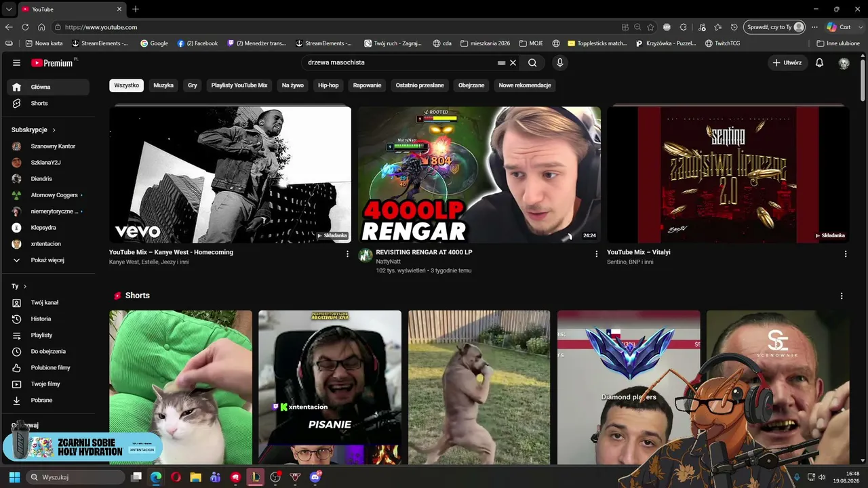Open Twój kanał in the sidebar
Screen dimensions: 868x488
(x=48, y=302)
